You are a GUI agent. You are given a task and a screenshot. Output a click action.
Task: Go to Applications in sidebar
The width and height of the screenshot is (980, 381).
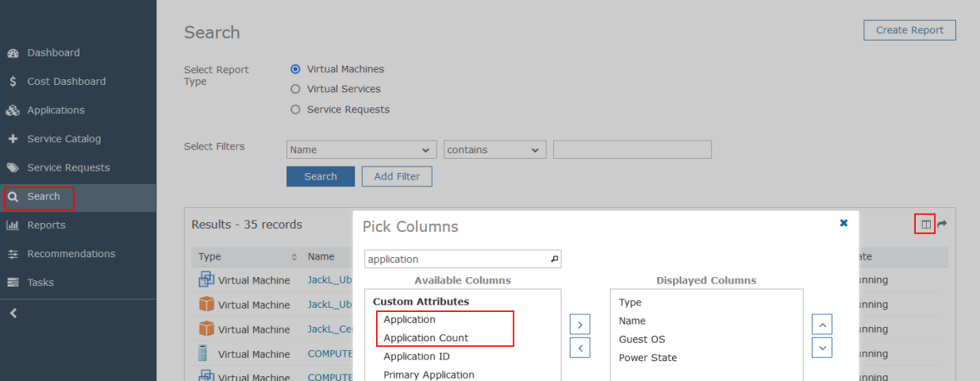(x=56, y=110)
